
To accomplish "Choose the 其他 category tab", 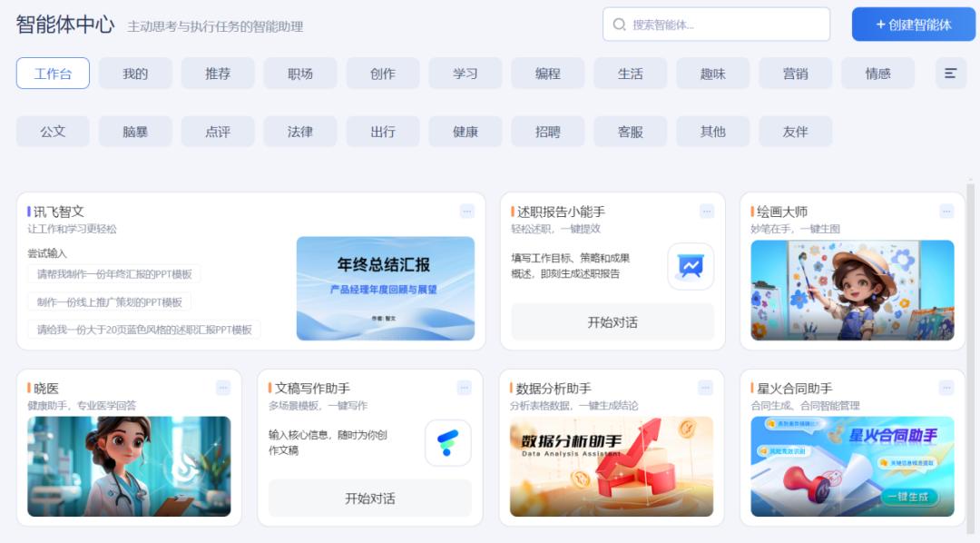I will [712, 132].
